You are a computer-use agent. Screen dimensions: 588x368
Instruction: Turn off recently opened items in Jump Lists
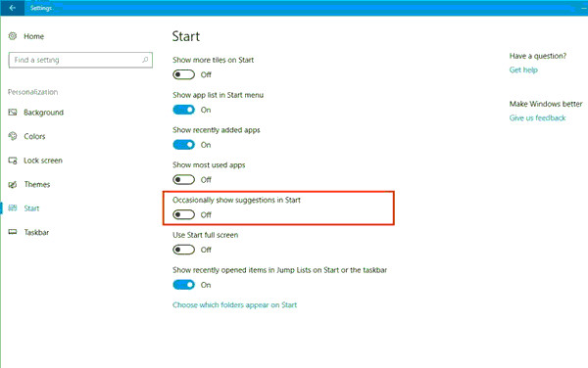click(184, 285)
